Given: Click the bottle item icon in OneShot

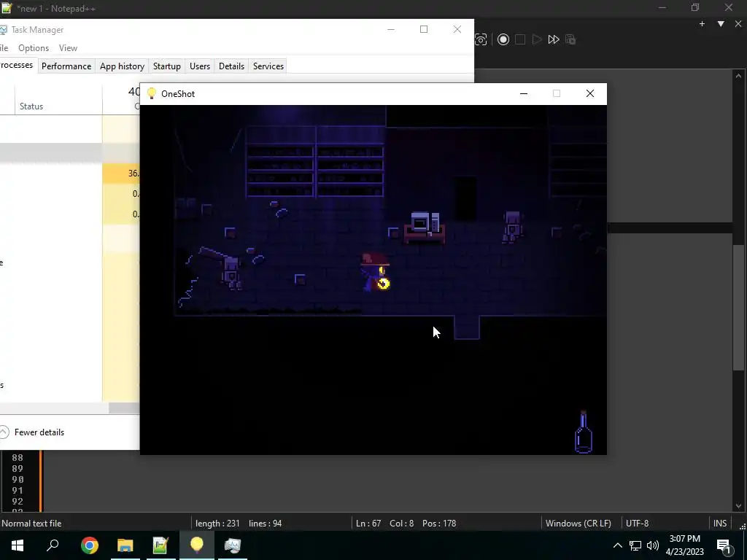Looking at the screenshot, I should [584, 432].
